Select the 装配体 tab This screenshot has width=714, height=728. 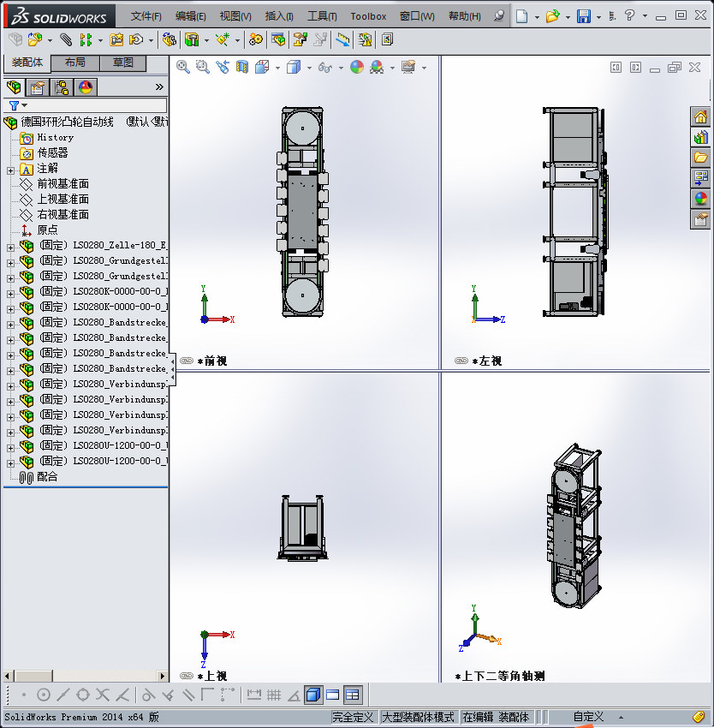[27, 63]
